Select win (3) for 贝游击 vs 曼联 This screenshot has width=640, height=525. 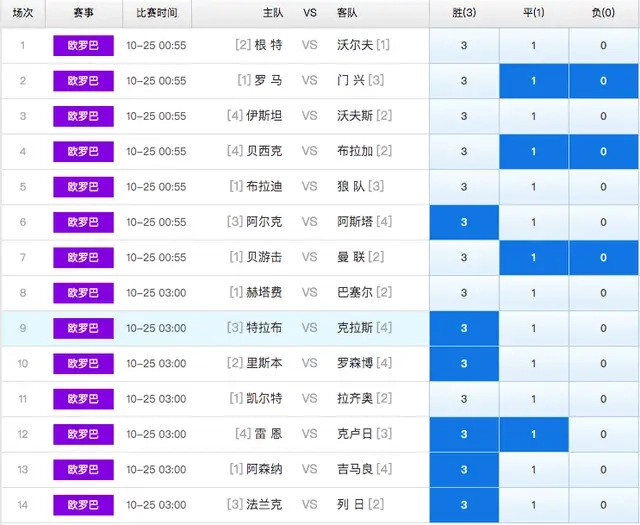click(464, 258)
